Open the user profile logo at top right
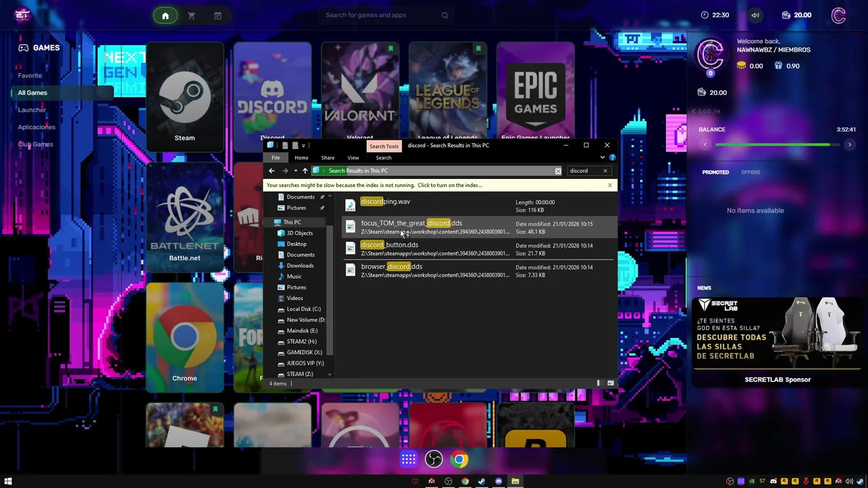868x488 pixels. (x=838, y=15)
